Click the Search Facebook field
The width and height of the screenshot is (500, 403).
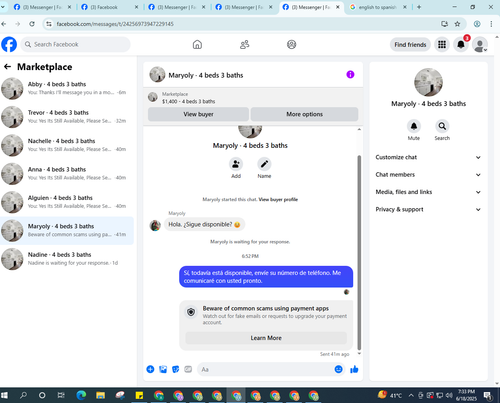(75, 44)
